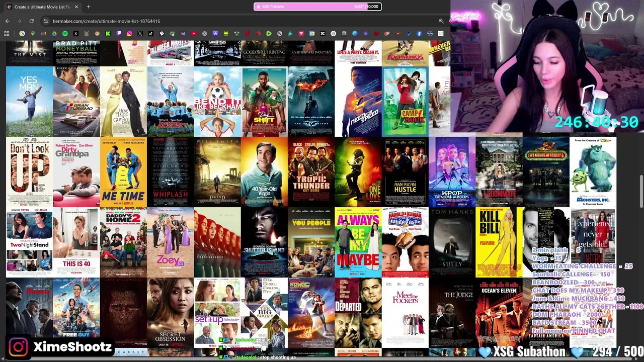The width and height of the screenshot is (644, 362).
Task: Select the Yes Man movie poster
Action: coord(29,102)
